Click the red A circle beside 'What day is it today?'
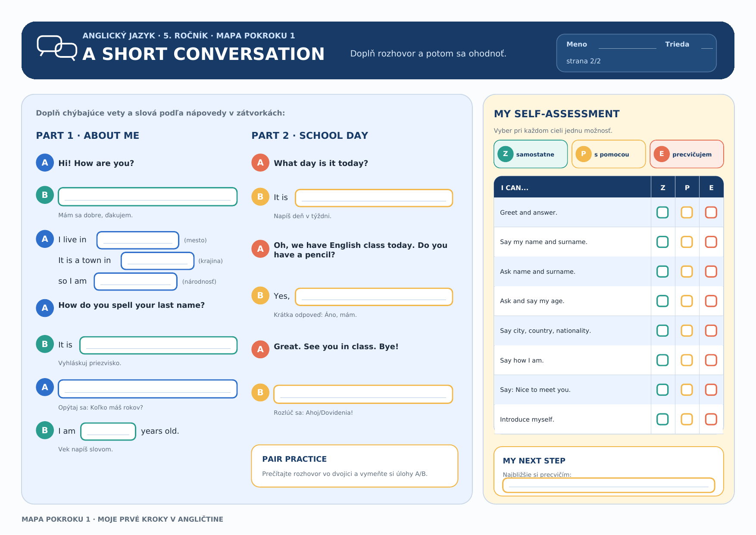This screenshot has height=535, width=756. coord(260,163)
